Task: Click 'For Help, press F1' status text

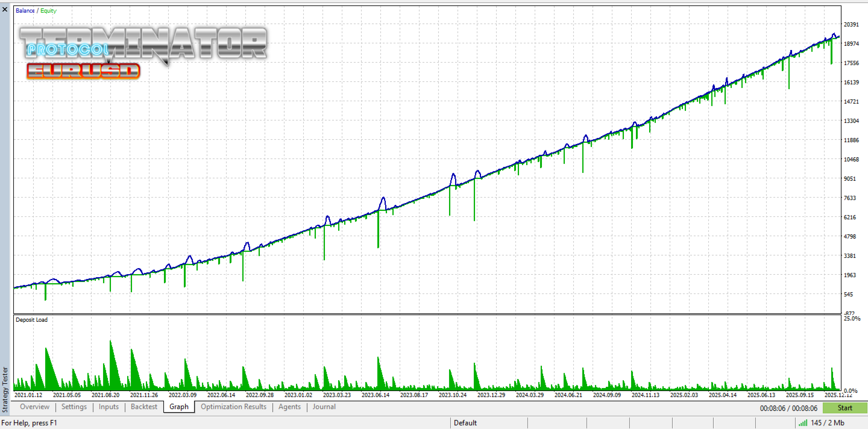Action: pos(28,423)
